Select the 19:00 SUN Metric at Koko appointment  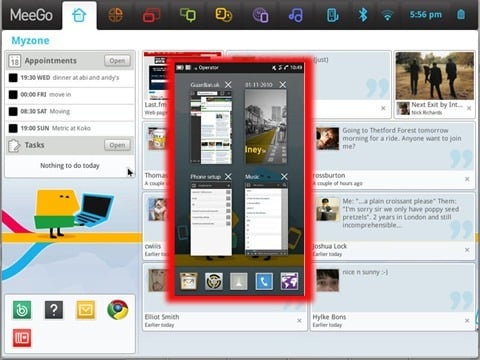70,128
